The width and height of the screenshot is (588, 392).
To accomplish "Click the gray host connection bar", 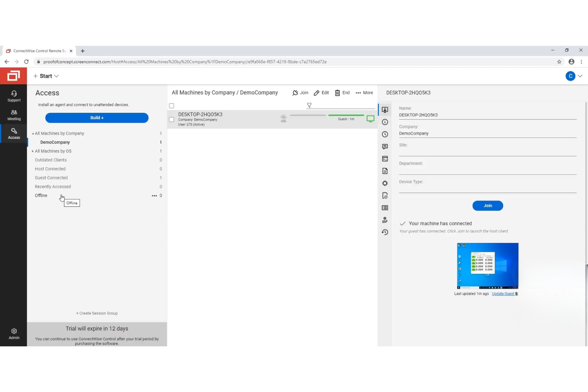I will pos(308,115).
